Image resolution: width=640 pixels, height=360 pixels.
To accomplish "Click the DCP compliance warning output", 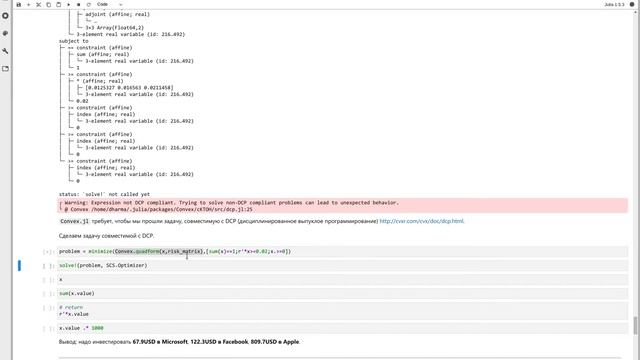I will (x=342, y=206).
